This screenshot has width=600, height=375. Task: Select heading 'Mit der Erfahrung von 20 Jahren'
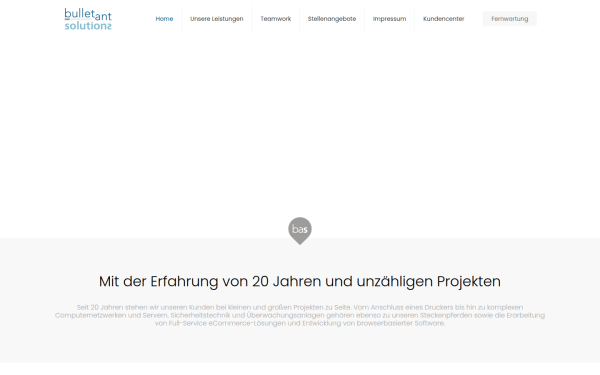[x=300, y=281]
